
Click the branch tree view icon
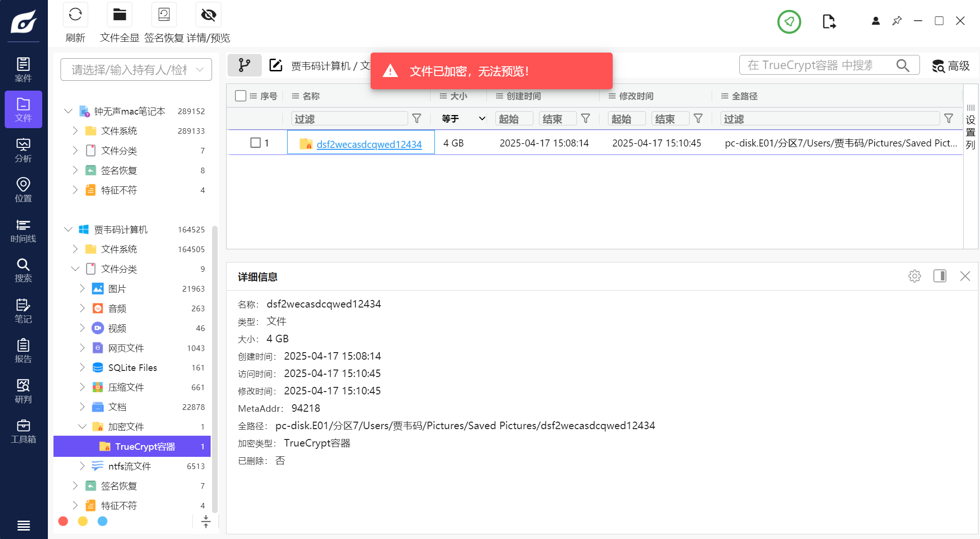coord(244,65)
